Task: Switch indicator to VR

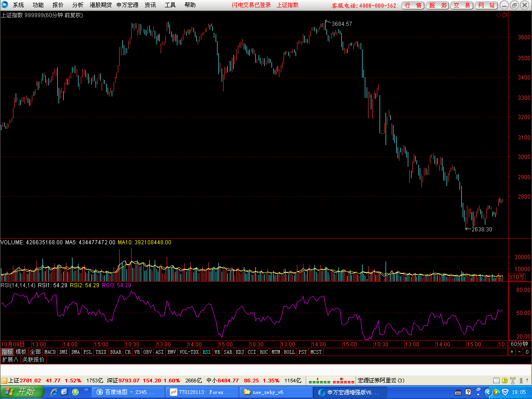Action: point(137,352)
